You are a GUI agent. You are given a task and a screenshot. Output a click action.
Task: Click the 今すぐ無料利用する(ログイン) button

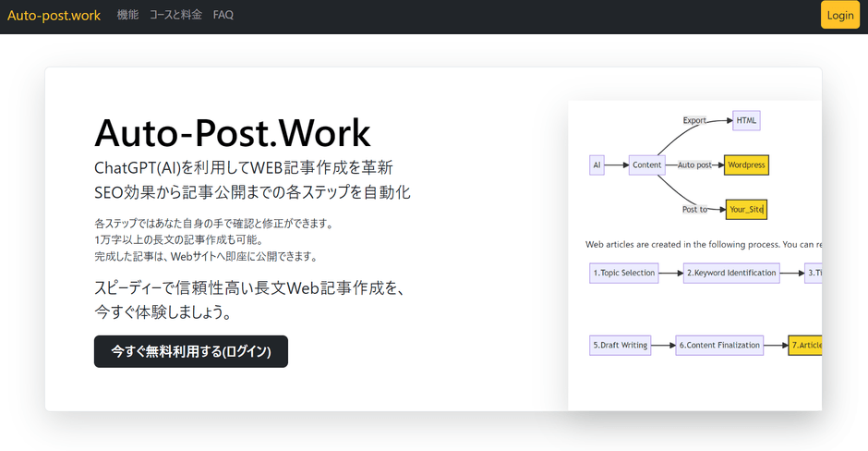[191, 351]
